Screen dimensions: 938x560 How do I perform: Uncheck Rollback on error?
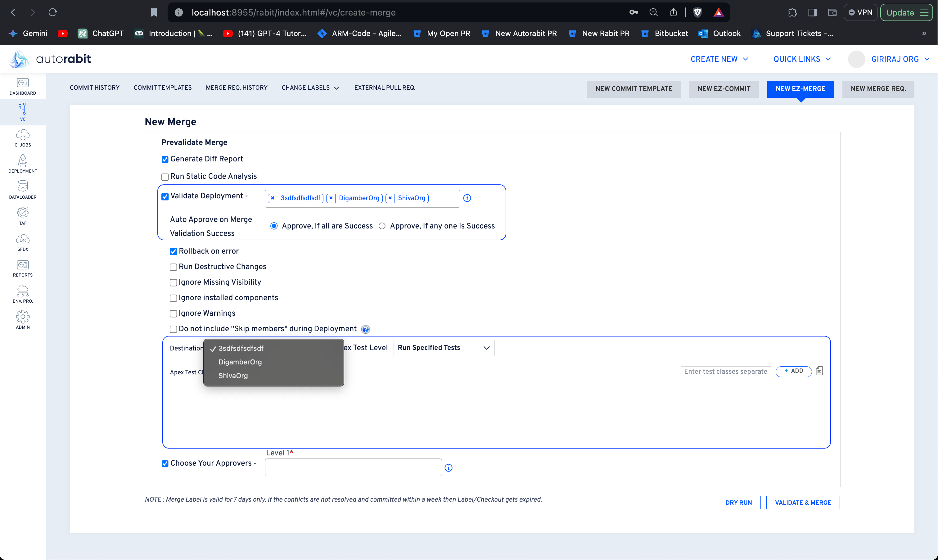pos(173,251)
